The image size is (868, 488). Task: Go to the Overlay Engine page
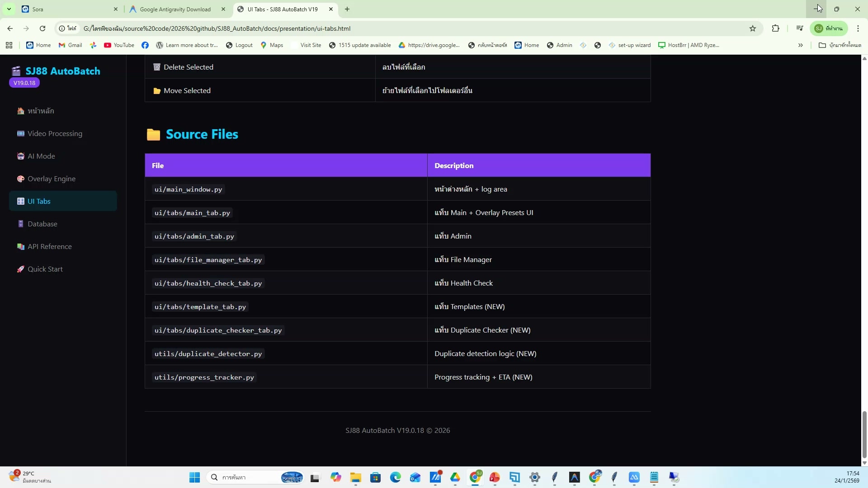(52, 178)
